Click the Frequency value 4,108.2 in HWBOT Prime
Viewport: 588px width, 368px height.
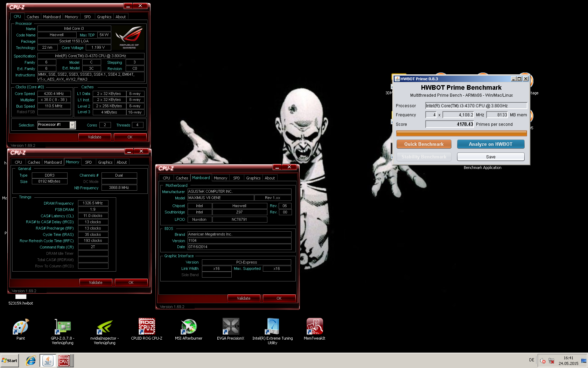tap(458, 115)
